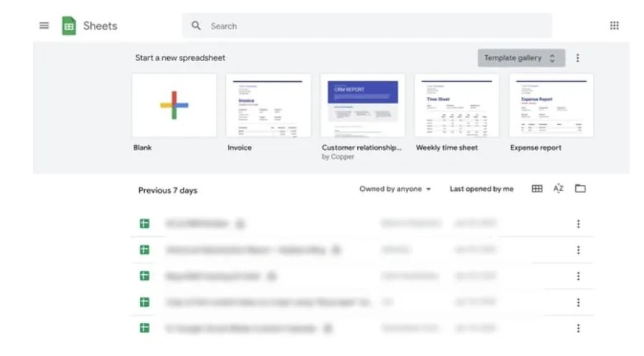
Task: Click the Sheets title text
Action: pyautogui.click(x=100, y=26)
